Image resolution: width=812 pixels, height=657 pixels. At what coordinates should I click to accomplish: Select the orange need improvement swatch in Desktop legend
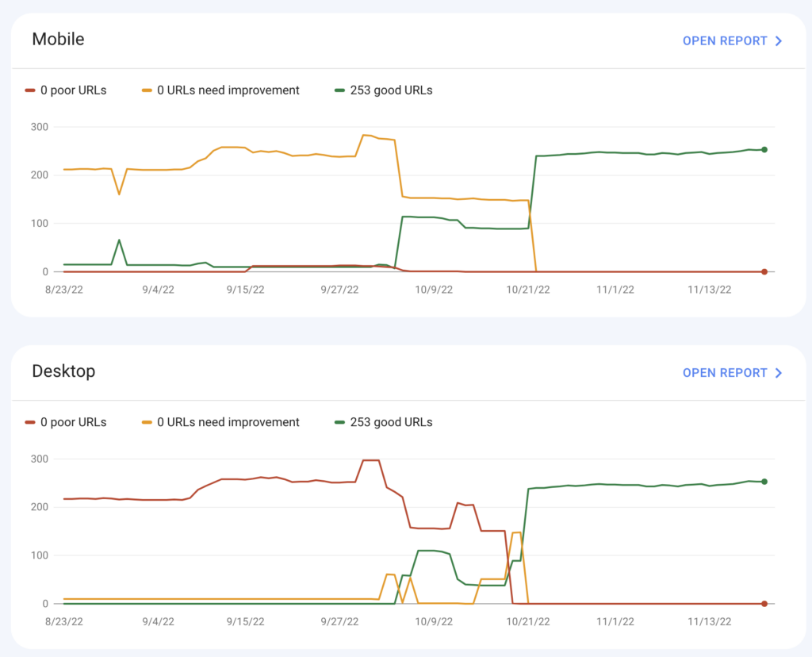(x=147, y=422)
